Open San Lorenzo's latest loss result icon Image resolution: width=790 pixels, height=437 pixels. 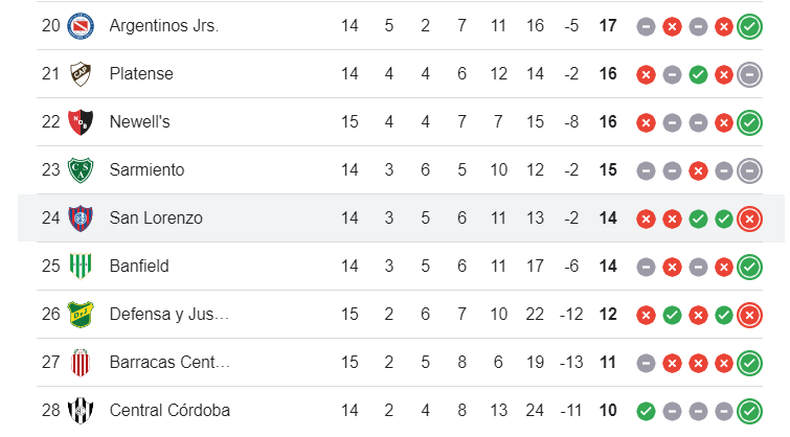pyautogui.click(x=750, y=219)
